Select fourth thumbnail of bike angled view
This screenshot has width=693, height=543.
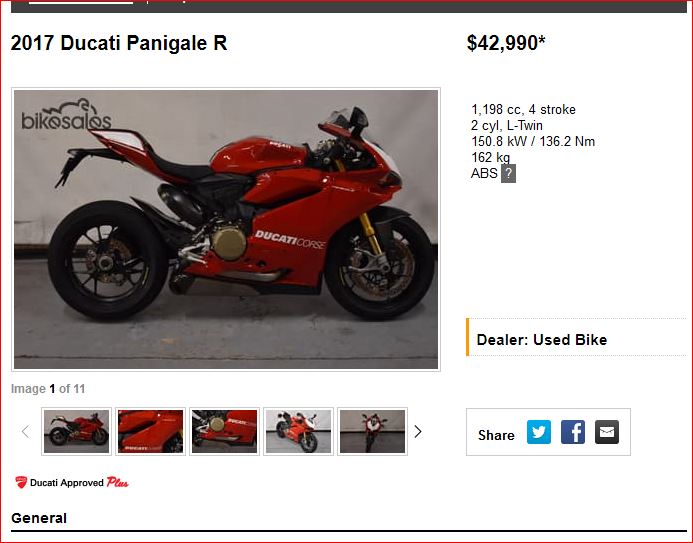(298, 431)
